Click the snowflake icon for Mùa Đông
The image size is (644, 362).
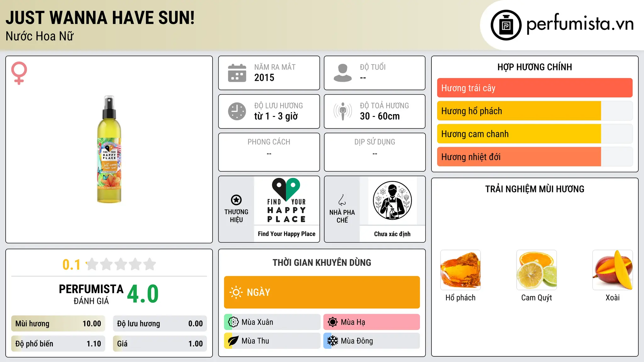coord(333,341)
